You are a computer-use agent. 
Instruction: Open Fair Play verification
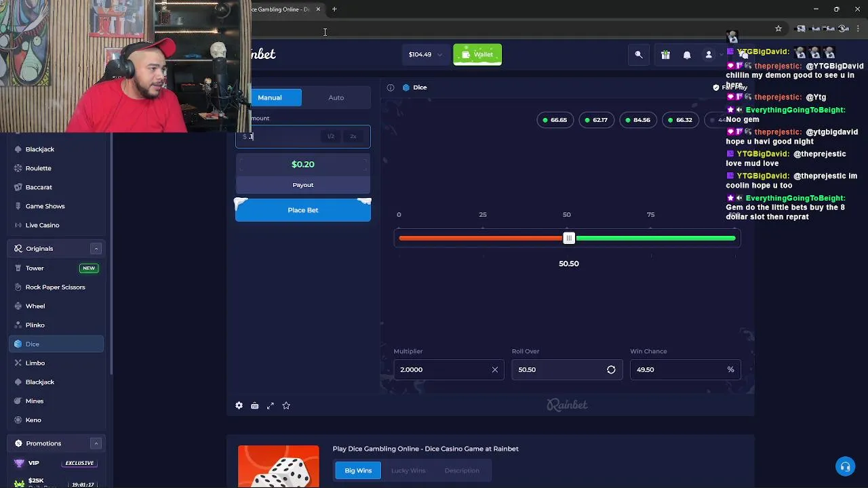pyautogui.click(x=730, y=87)
